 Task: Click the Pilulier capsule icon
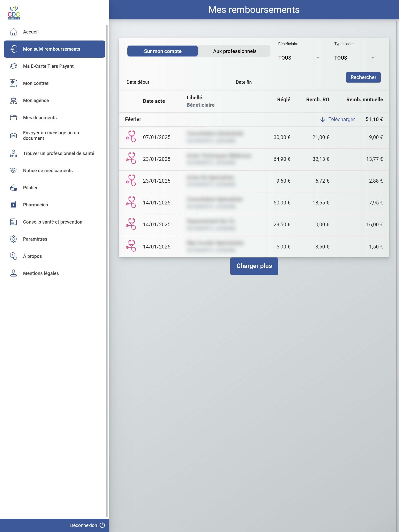[x=13, y=188]
